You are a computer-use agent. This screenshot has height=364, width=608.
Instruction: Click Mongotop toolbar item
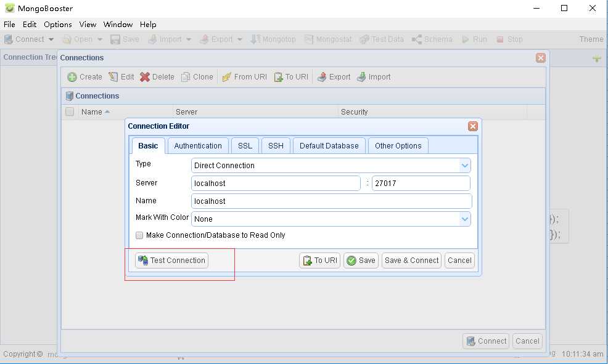click(x=273, y=39)
